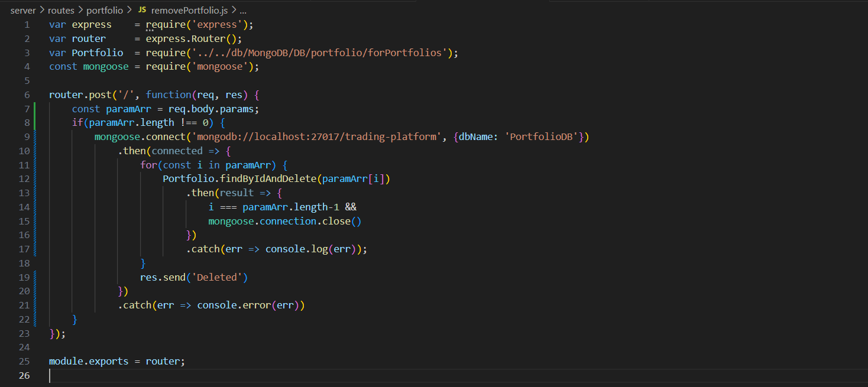Image resolution: width=868 pixels, height=387 pixels.
Task: Select line number 12 in gutter
Action: click(24, 179)
